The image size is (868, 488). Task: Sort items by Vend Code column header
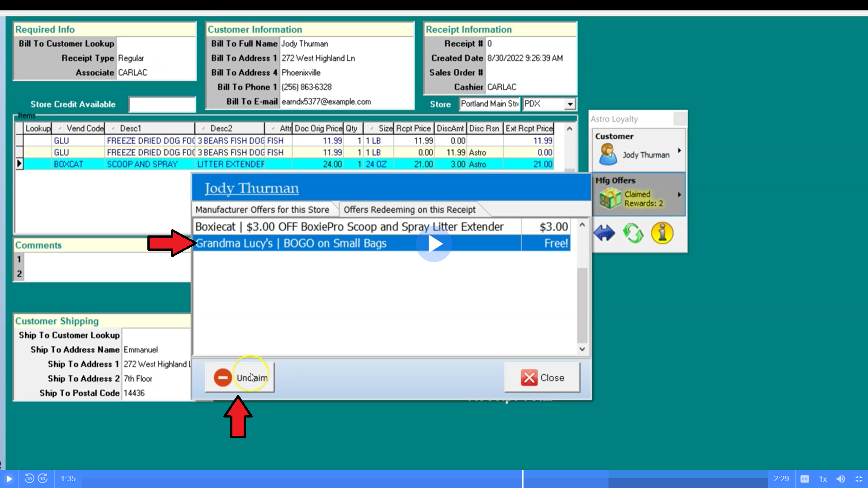[x=79, y=128]
